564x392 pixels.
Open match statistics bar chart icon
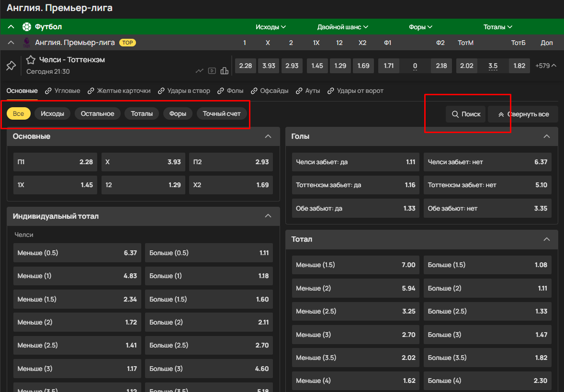pyautogui.click(x=224, y=71)
